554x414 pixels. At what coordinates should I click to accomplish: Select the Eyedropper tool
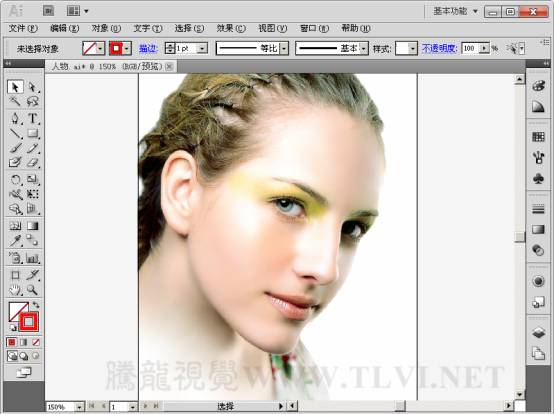(15, 241)
